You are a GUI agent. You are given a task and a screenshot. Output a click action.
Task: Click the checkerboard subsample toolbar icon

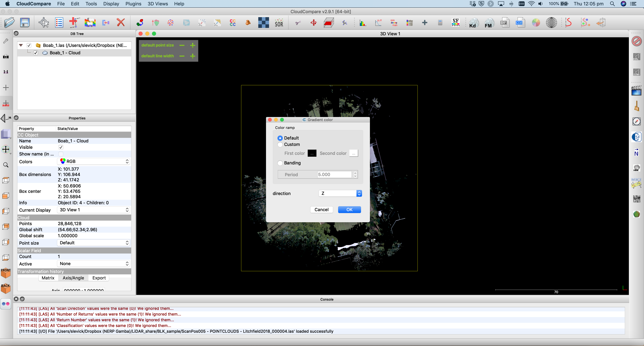(263, 23)
